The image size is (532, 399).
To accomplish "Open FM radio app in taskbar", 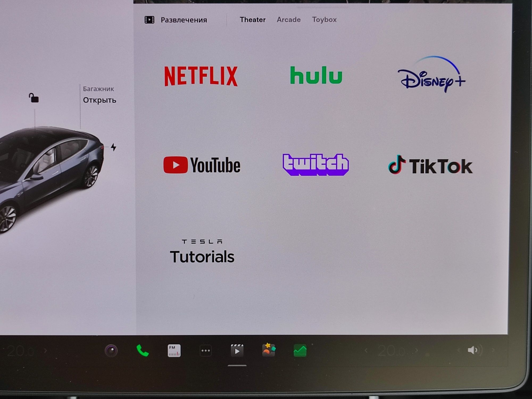I will [x=174, y=350].
